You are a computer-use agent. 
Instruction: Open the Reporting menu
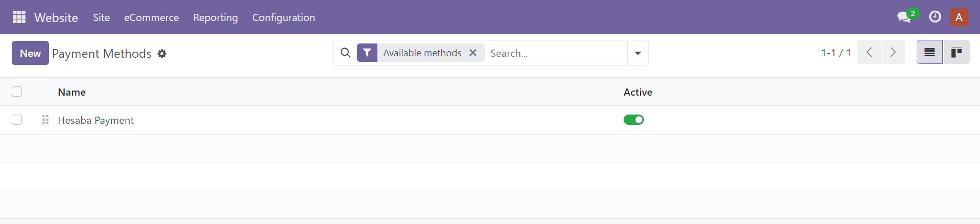point(216,17)
